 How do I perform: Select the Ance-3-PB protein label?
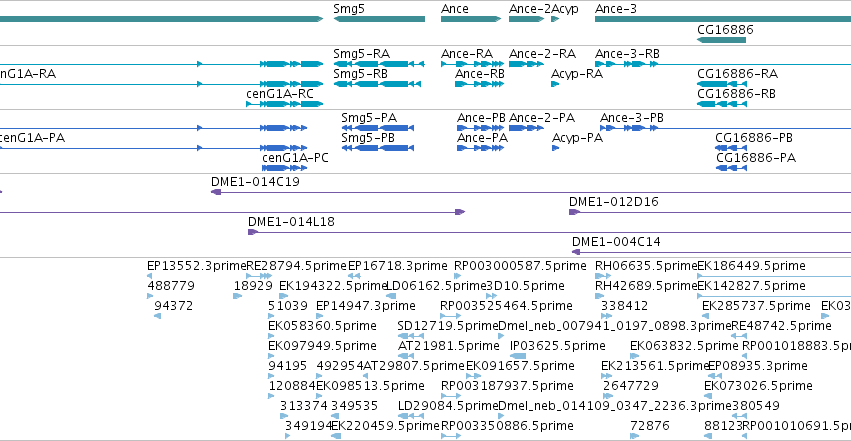click(632, 118)
